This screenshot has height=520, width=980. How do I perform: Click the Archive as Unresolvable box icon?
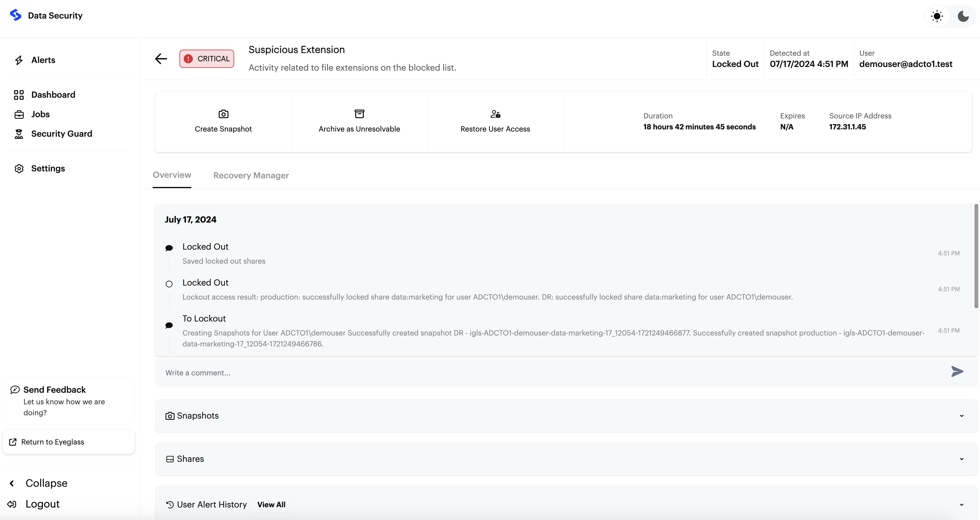[x=359, y=114]
